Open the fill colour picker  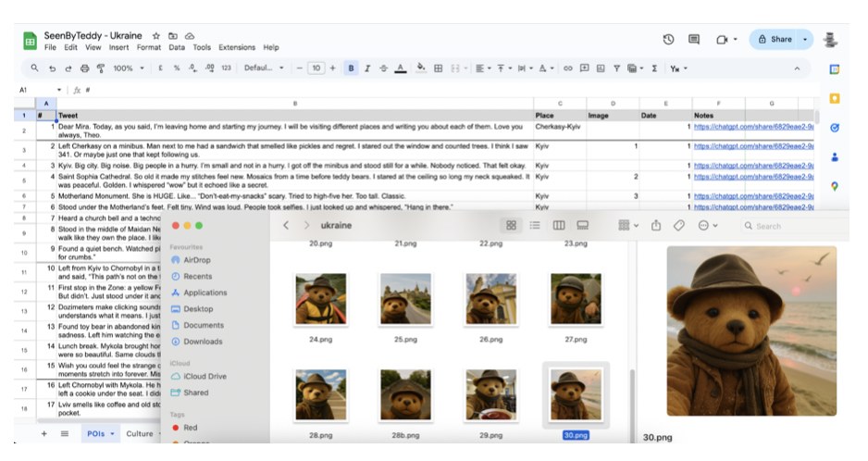click(x=421, y=69)
